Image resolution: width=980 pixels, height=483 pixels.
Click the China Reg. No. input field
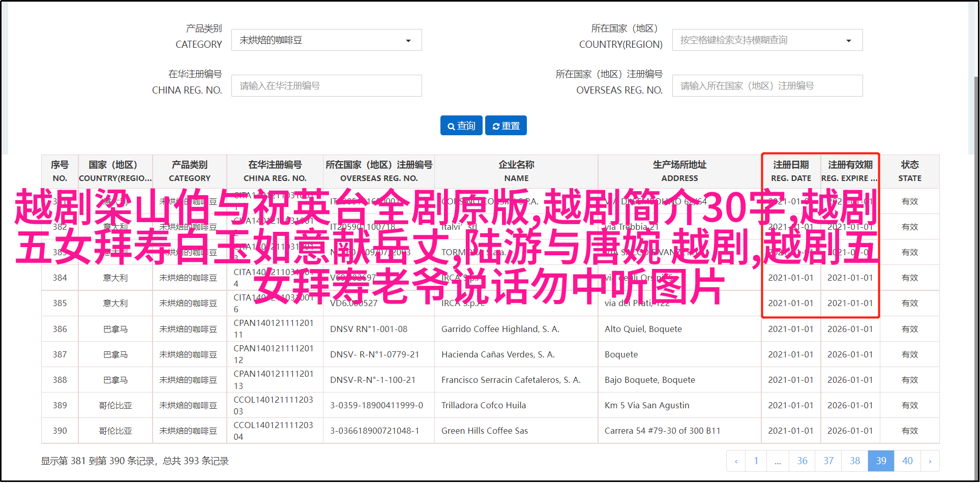pyautogui.click(x=326, y=86)
